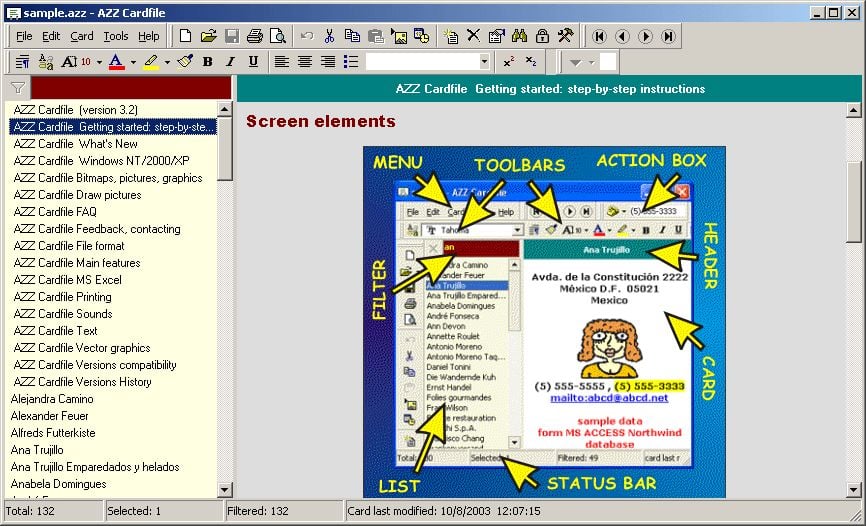Go to the previous card
The image size is (866, 526).
[x=622, y=36]
